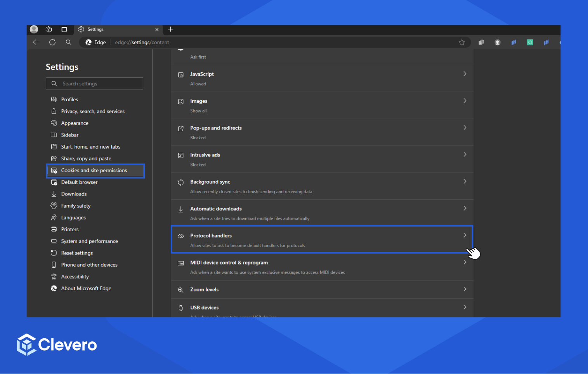The image size is (588, 374).
Task: Click the green extension icon in toolbar
Action: (x=530, y=42)
